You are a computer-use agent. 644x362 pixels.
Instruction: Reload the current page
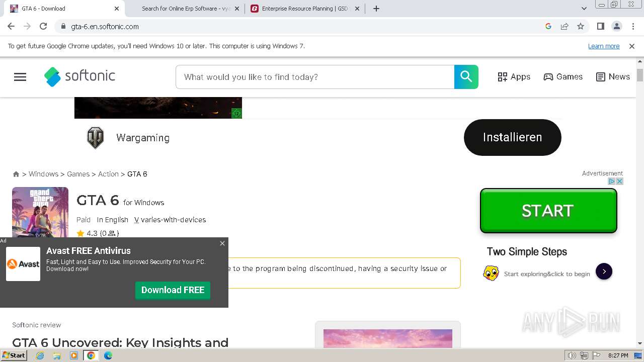point(43,26)
